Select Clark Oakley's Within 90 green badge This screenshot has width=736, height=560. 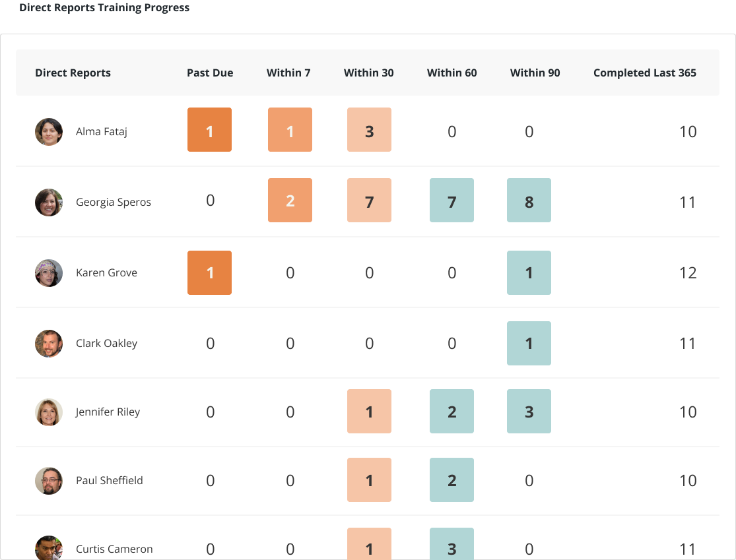click(x=529, y=343)
